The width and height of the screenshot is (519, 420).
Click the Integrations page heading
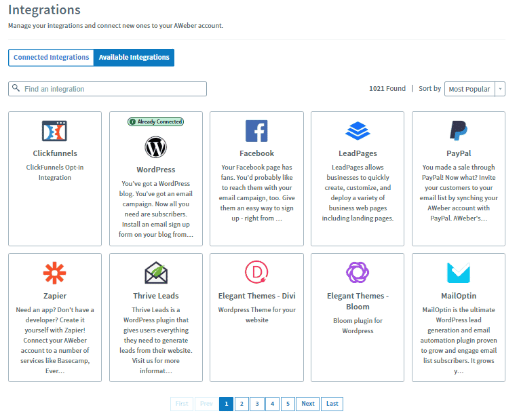tap(44, 10)
